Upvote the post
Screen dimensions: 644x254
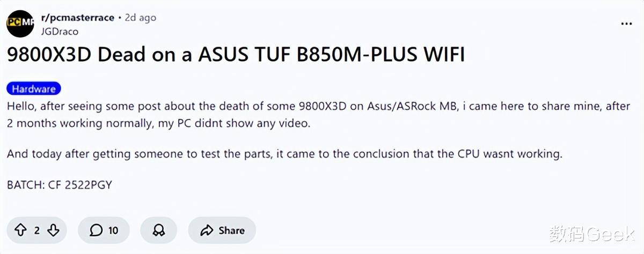point(20,230)
